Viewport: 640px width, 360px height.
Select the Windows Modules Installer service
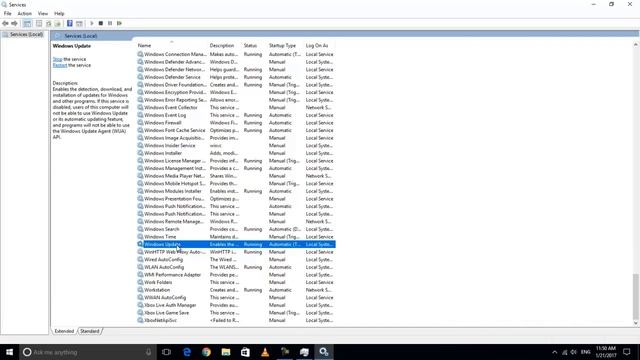[236, 191]
